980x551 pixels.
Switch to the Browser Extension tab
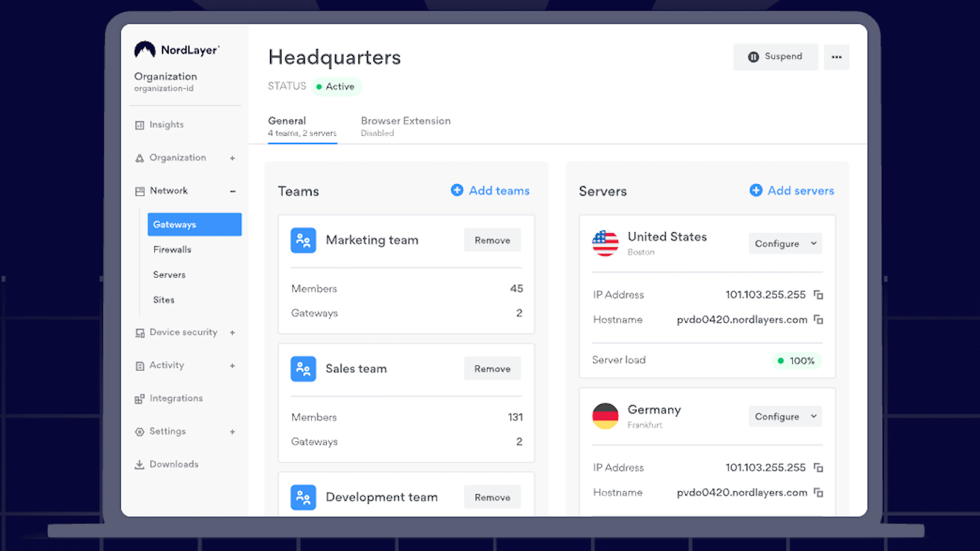point(405,121)
